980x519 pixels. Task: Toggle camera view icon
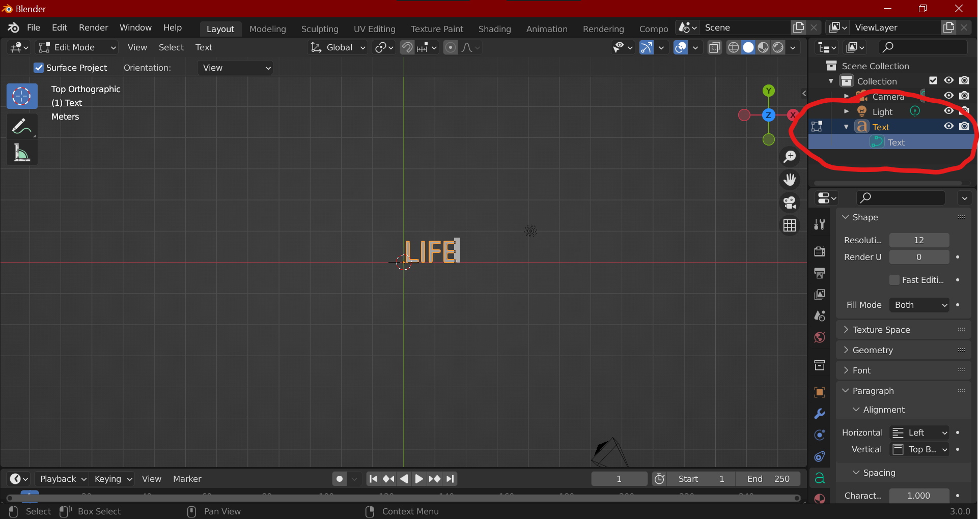(x=790, y=203)
